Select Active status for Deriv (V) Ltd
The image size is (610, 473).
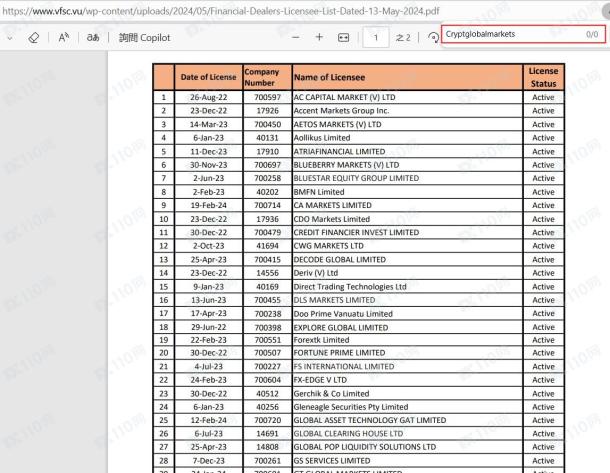point(543,273)
